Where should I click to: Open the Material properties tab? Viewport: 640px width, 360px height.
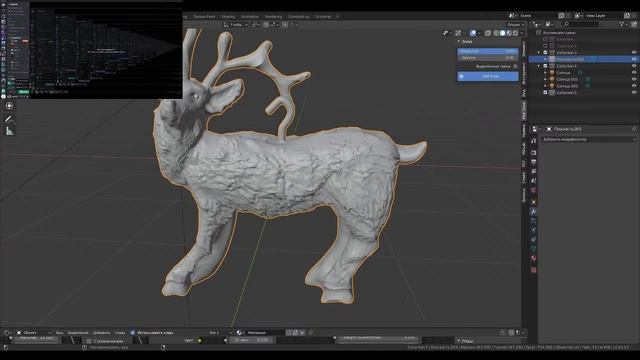(533, 258)
